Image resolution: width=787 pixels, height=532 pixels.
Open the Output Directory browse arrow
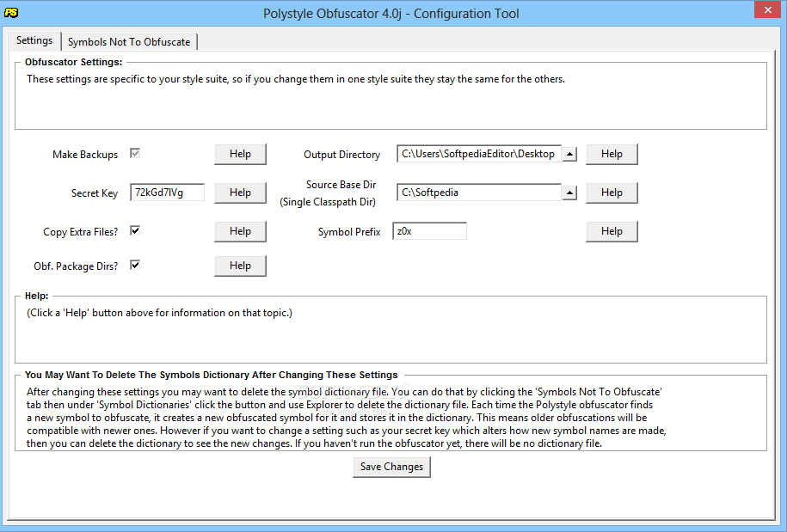coord(569,154)
